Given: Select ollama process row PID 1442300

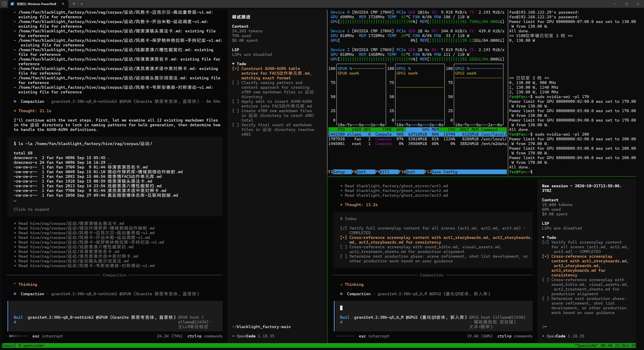Looking at the screenshot, I should click(417, 134).
